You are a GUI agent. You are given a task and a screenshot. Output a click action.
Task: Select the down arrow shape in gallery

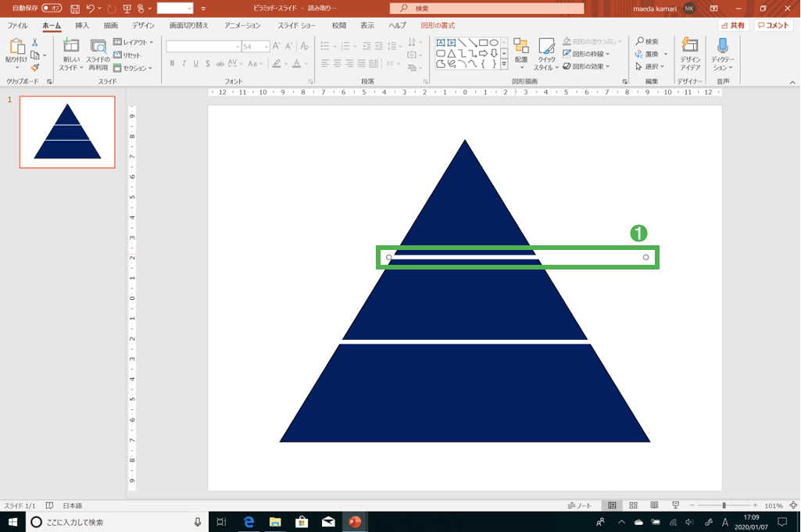click(x=494, y=53)
